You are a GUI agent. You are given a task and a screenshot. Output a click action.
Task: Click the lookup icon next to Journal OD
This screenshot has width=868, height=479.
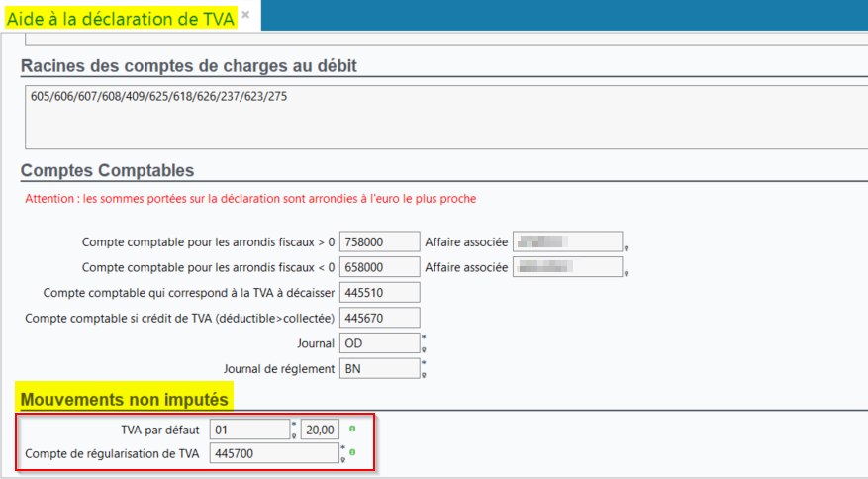click(425, 348)
